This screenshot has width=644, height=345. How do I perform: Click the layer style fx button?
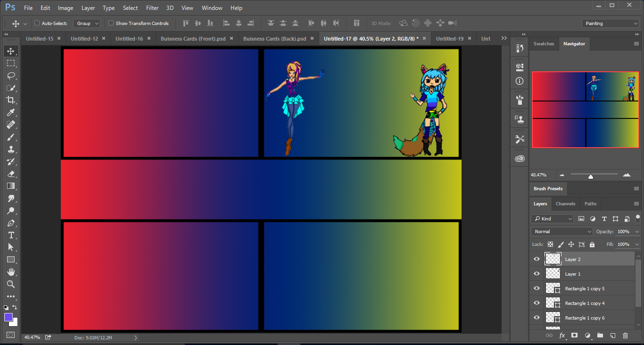(562, 335)
